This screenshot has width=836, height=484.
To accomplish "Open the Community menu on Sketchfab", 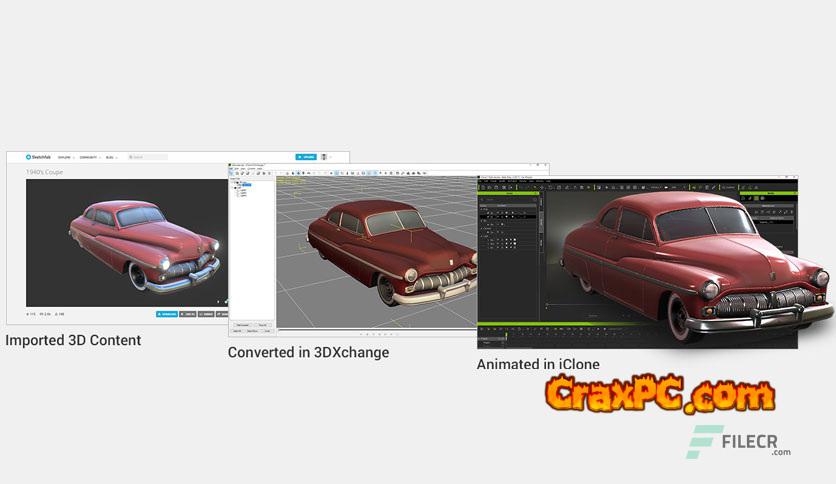I will tap(90, 157).
